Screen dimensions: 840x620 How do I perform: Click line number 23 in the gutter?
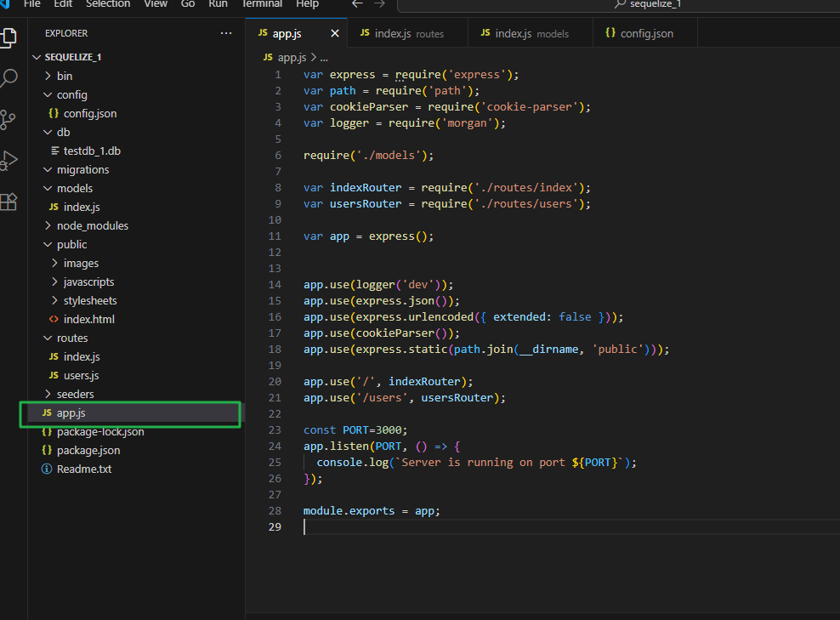coord(275,429)
